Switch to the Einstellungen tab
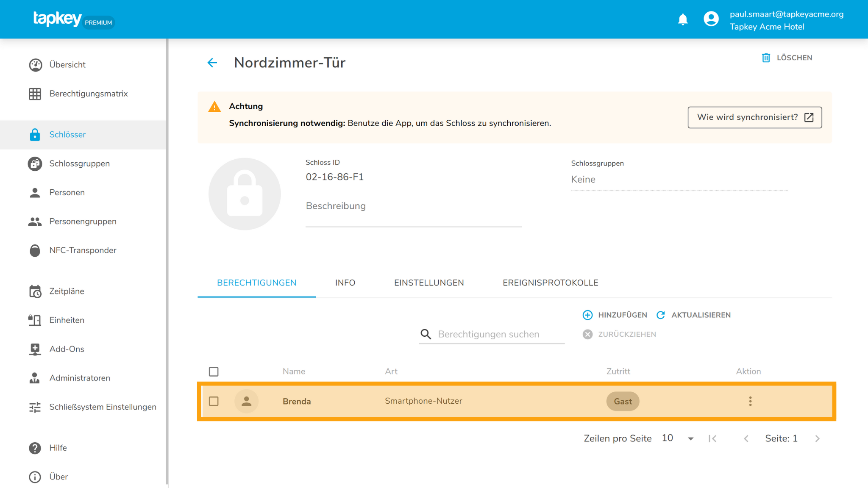The height and width of the screenshot is (488, 868). [x=429, y=283]
